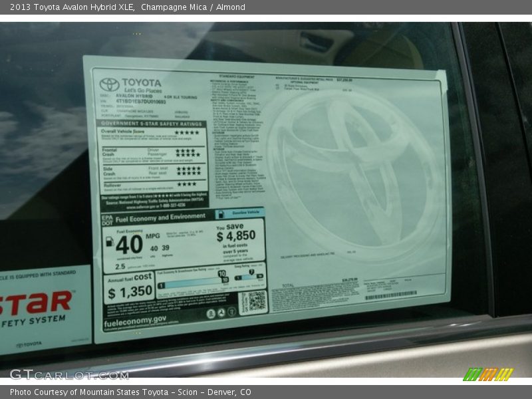
Task: Select the fifth star of Overall Vehicle Score
Action: [198, 132]
